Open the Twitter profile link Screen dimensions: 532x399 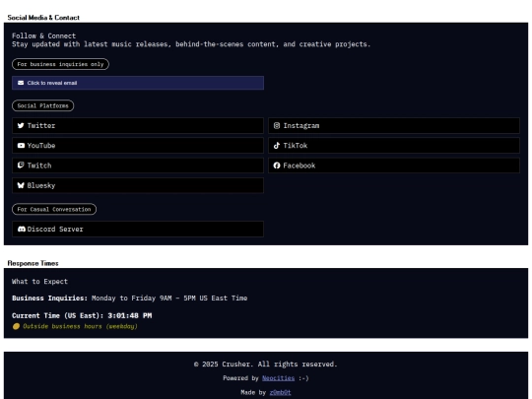pos(138,125)
